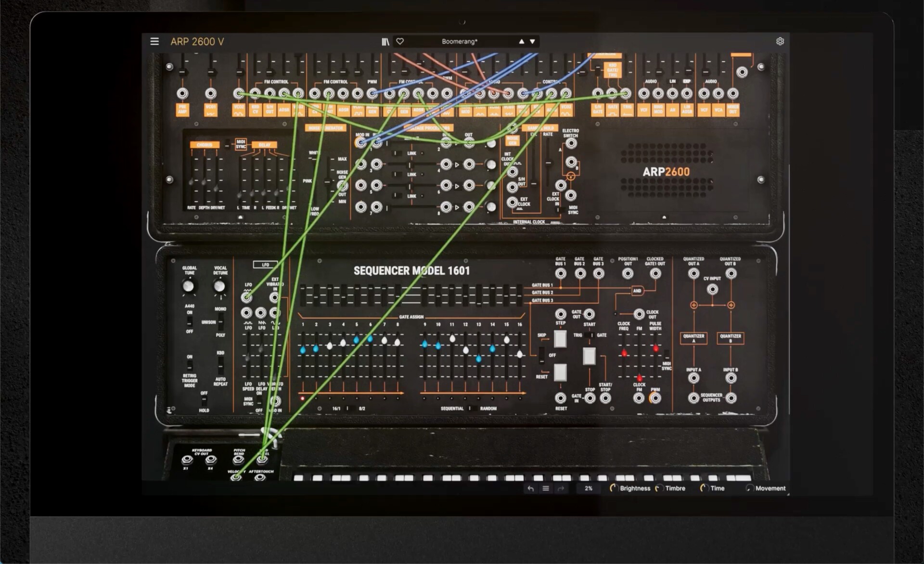The height and width of the screenshot is (564, 924).
Task: Toggle the A440 on/off switch
Action: pyautogui.click(x=190, y=321)
